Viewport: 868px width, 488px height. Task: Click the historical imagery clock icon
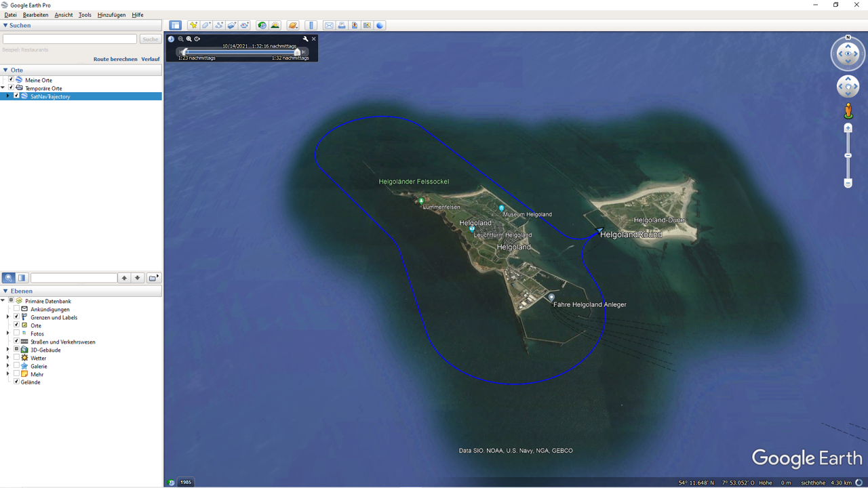[x=262, y=26]
